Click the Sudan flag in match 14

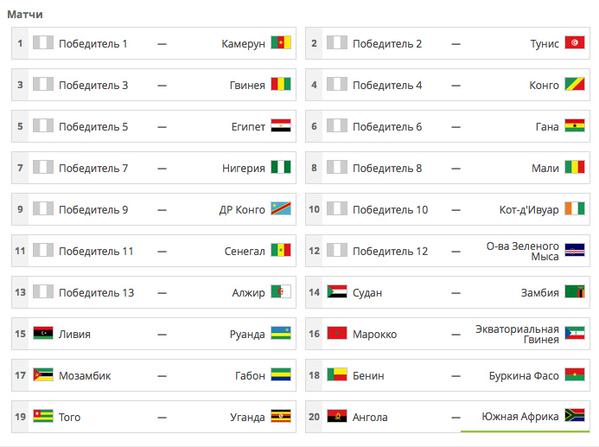point(337,292)
